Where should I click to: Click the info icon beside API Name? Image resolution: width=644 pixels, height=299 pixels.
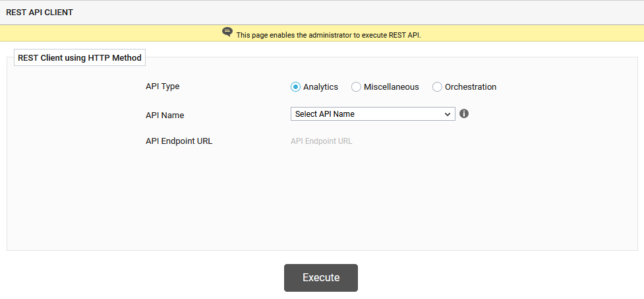coord(464,114)
